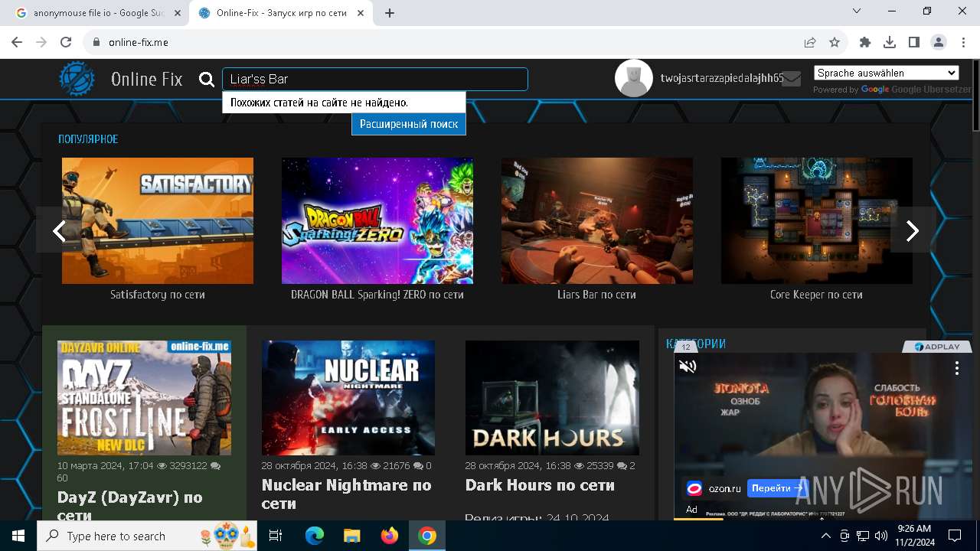The width and height of the screenshot is (980, 551).
Task: Open Dark Hours по сети article title
Action: click(x=540, y=485)
